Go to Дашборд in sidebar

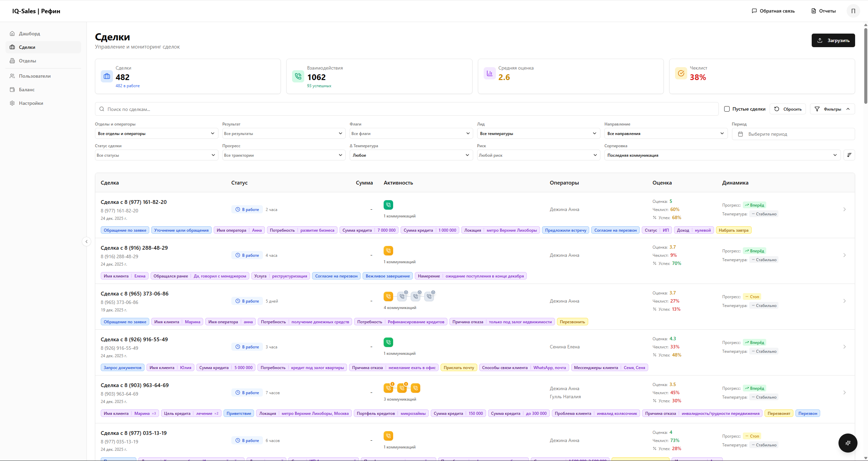(30, 34)
